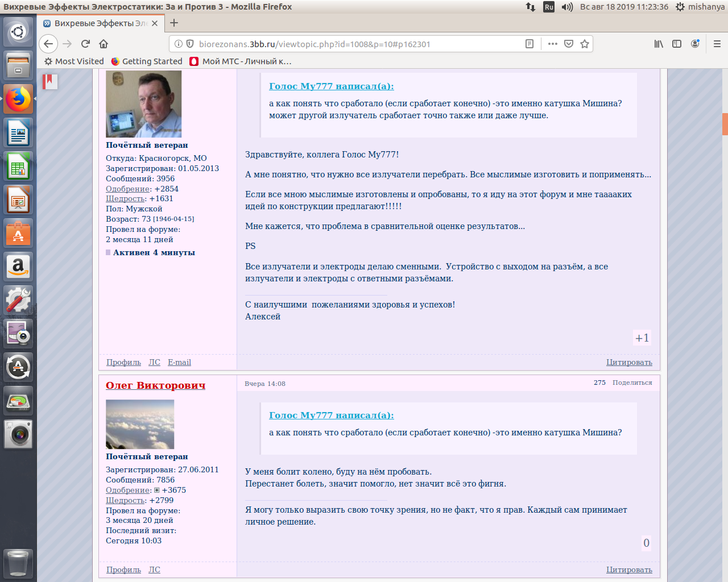
Task: Open the date and time menu
Action: [x=624, y=7]
